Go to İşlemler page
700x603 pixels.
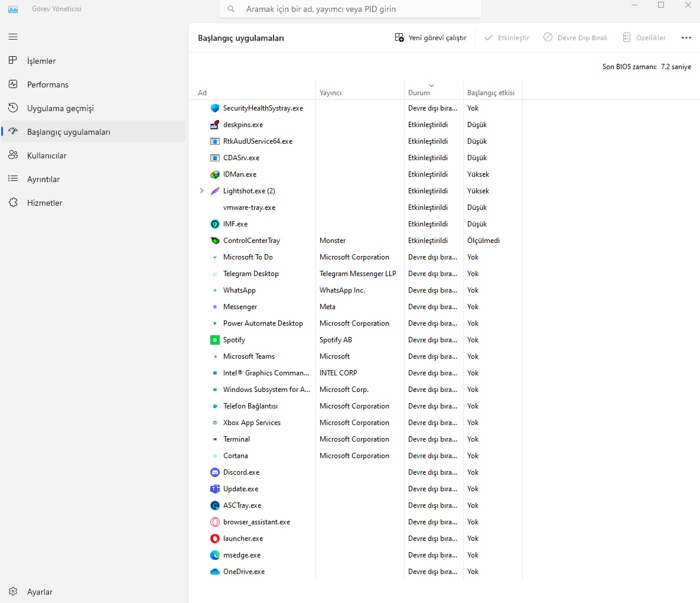(x=93, y=61)
